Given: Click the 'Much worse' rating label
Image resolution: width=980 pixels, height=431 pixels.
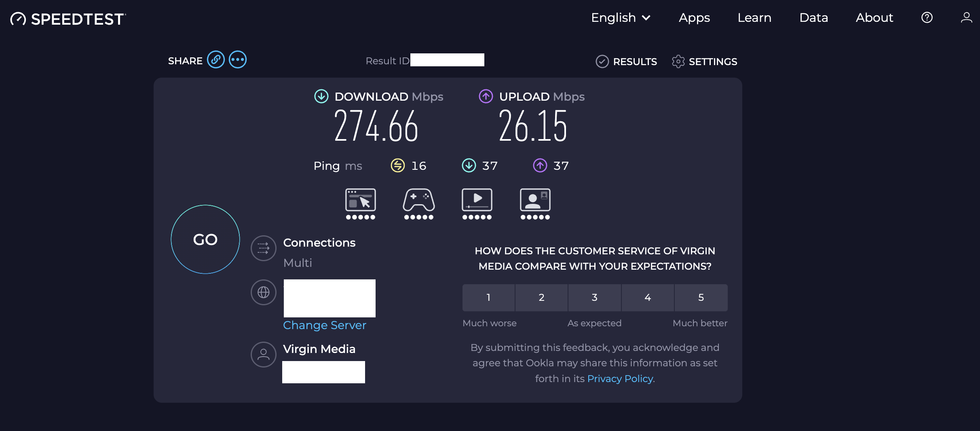Looking at the screenshot, I should [x=489, y=323].
